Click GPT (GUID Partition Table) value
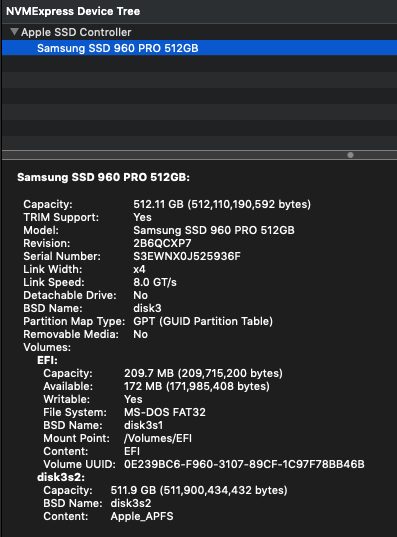397x537 pixels. click(x=203, y=321)
